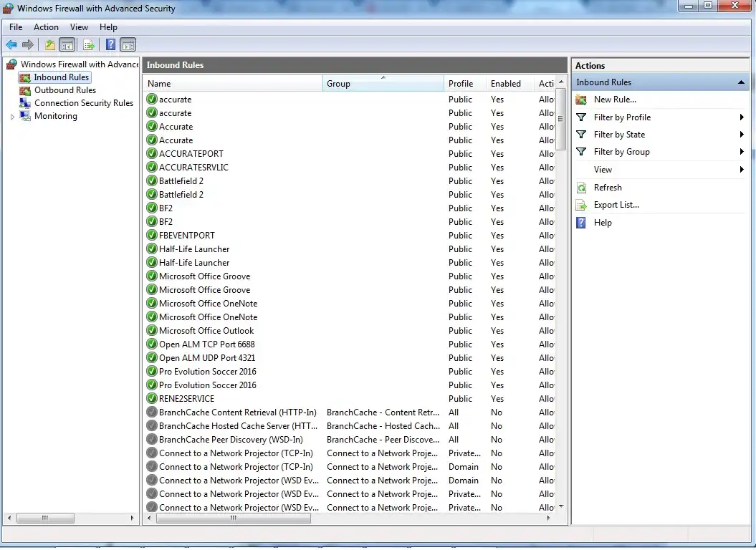Viewport: 756px width, 550px height.
Task: Toggle the show/hide action pane toolbar icon
Action: pyautogui.click(x=128, y=45)
